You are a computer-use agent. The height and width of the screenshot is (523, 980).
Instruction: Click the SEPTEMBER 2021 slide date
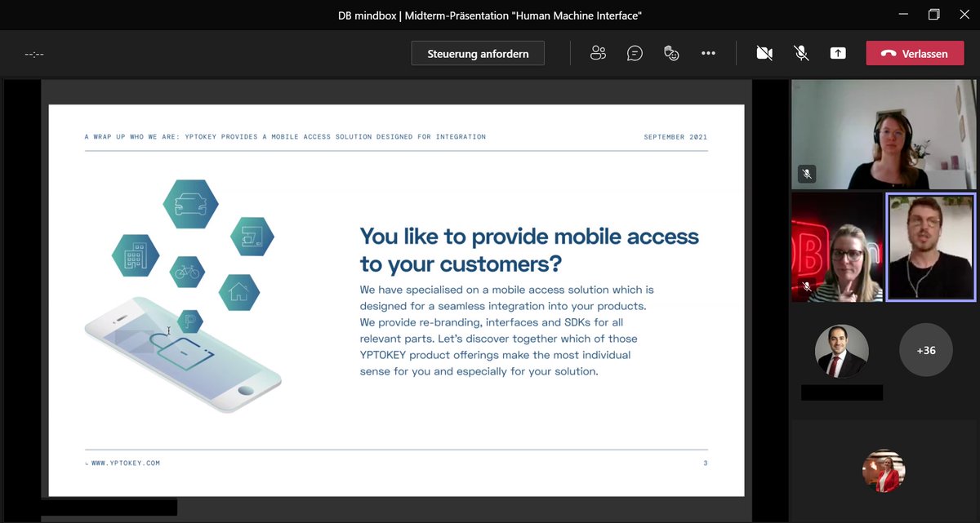675,137
